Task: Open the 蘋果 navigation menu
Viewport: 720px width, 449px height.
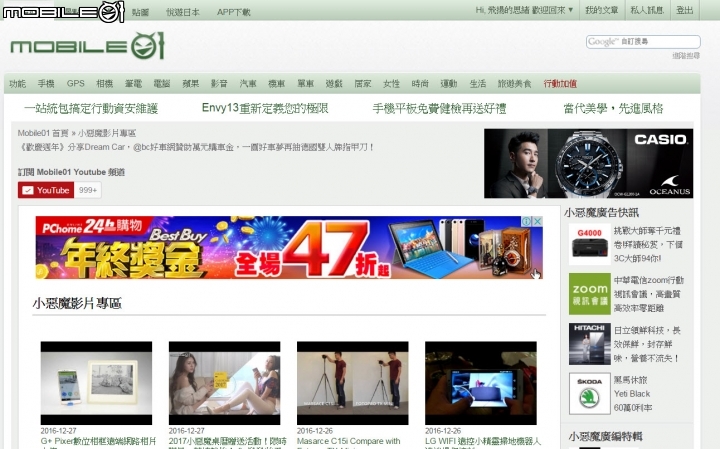Action: tap(191, 84)
